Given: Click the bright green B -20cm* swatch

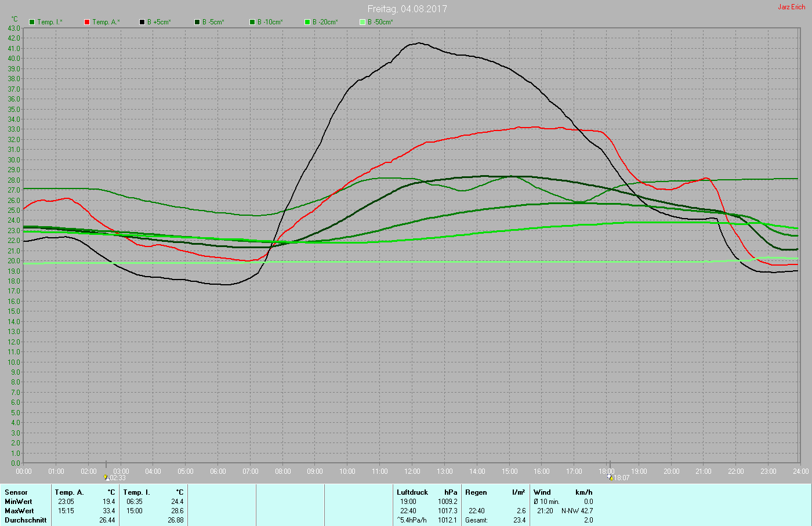Looking at the screenshot, I should (x=307, y=22).
